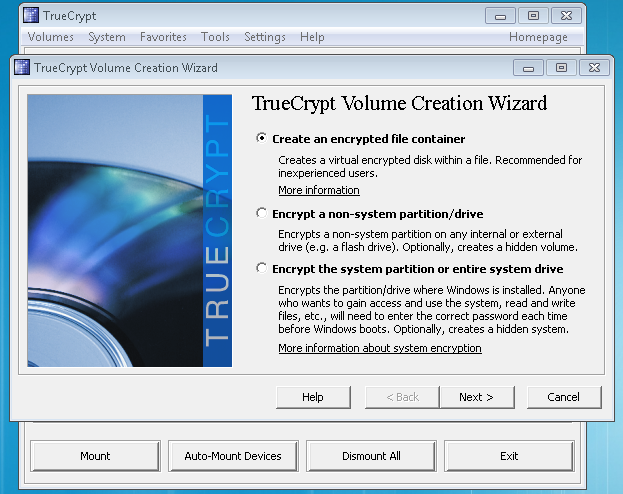Maximize the Volume Creation Wizard window
623x494 pixels.
pyautogui.click(x=561, y=68)
